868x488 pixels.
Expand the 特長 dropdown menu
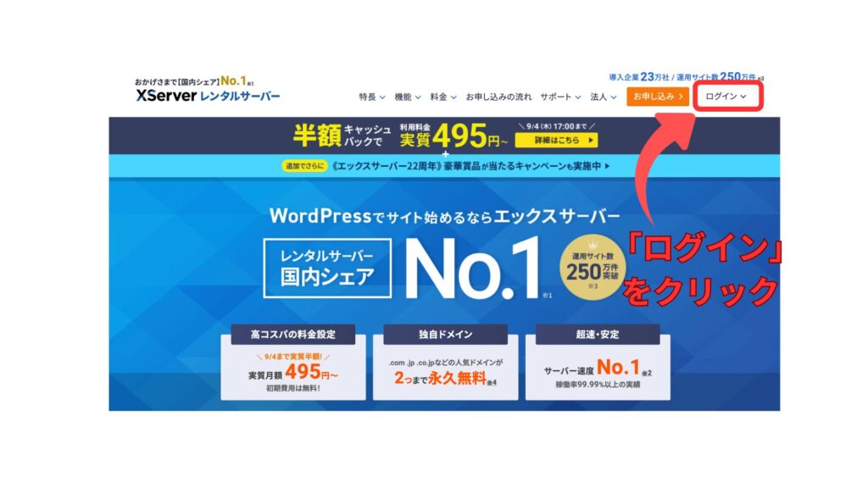(x=371, y=97)
